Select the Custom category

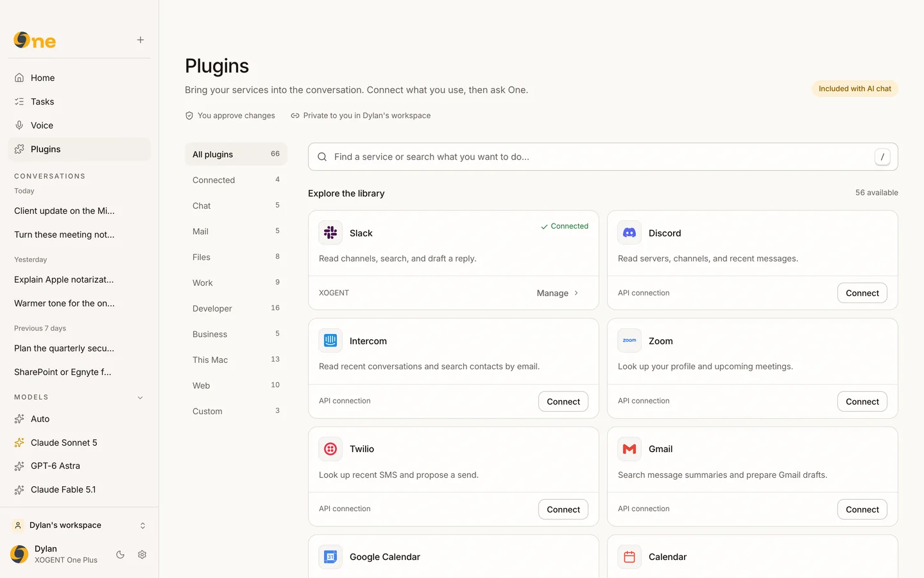click(235, 411)
